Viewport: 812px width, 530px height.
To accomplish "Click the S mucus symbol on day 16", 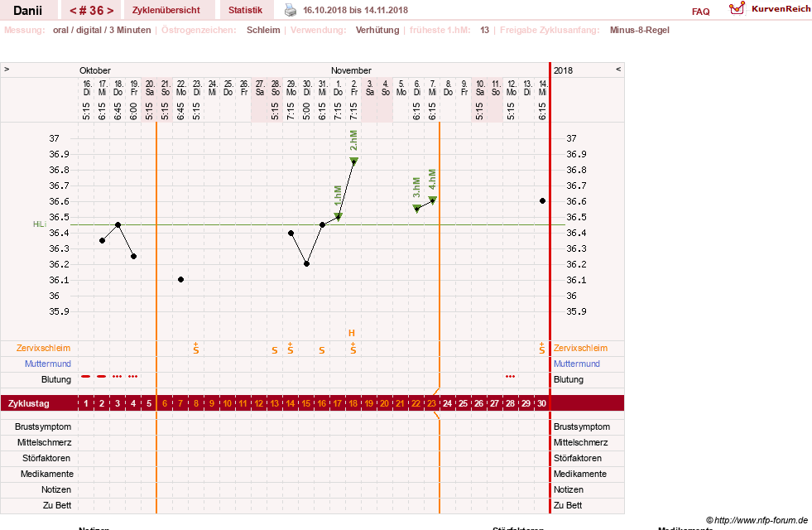I will click(x=322, y=351).
